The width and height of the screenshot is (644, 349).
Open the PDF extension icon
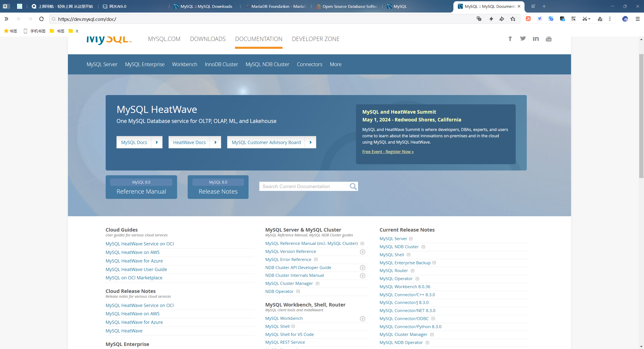point(528,19)
